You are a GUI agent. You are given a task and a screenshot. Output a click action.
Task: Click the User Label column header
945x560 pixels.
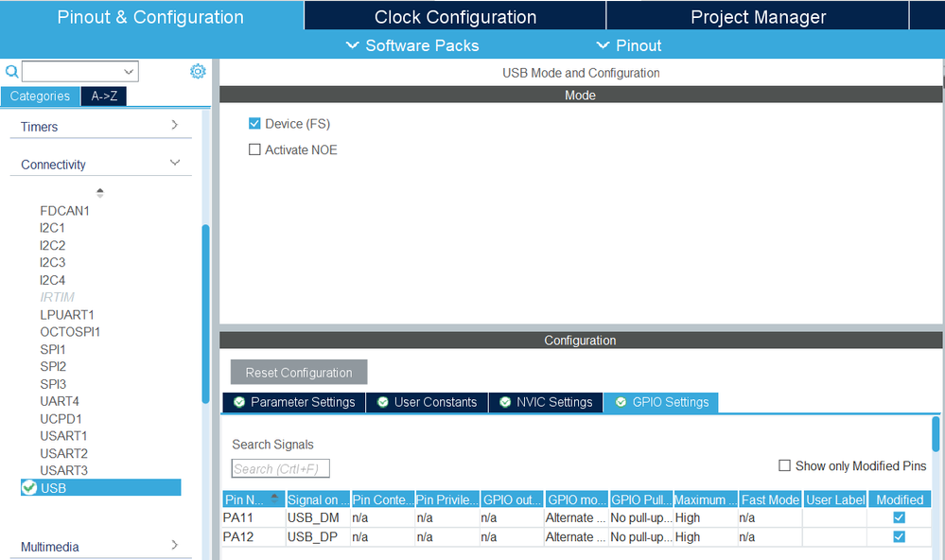[835, 499]
